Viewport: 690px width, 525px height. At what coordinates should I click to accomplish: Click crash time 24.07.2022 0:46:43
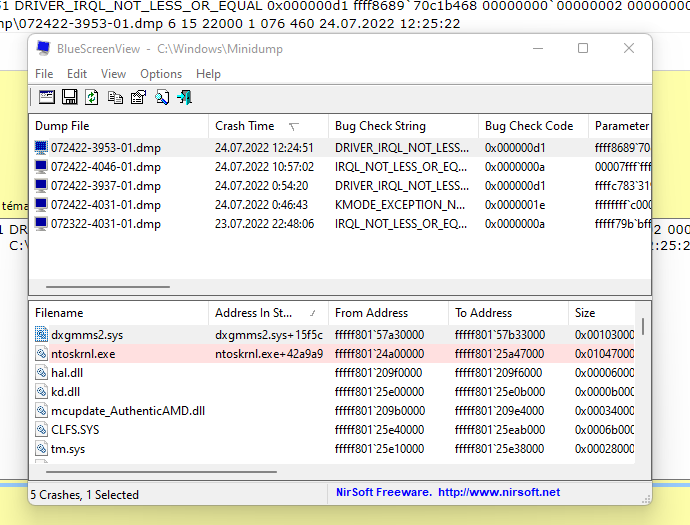(x=261, y=205)
